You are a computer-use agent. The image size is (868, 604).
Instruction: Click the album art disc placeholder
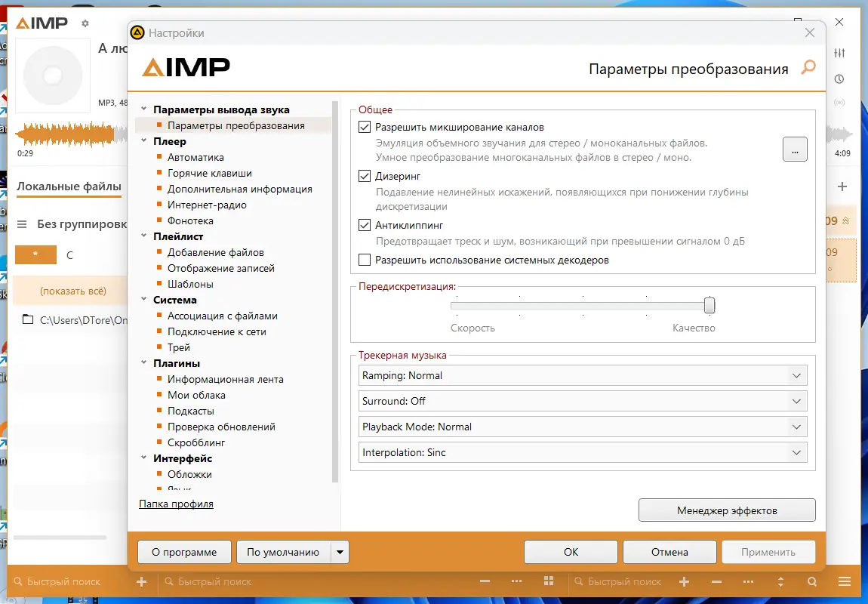point(53,75)
